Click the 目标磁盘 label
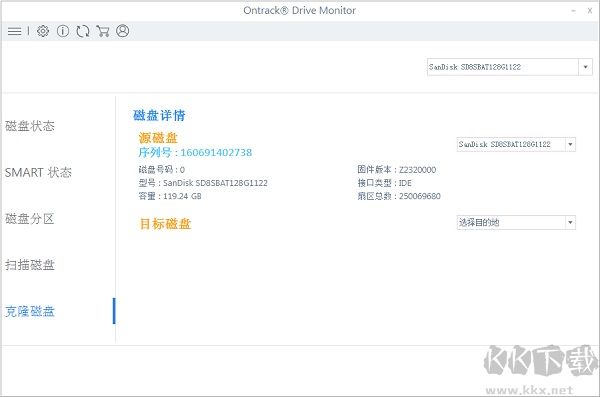 tap(165, 224)
